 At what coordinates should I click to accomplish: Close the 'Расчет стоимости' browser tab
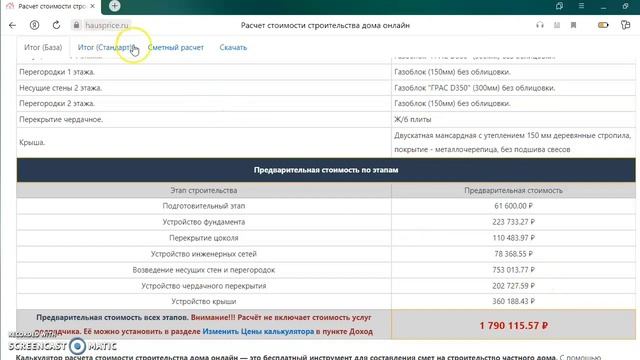[93, 6]
